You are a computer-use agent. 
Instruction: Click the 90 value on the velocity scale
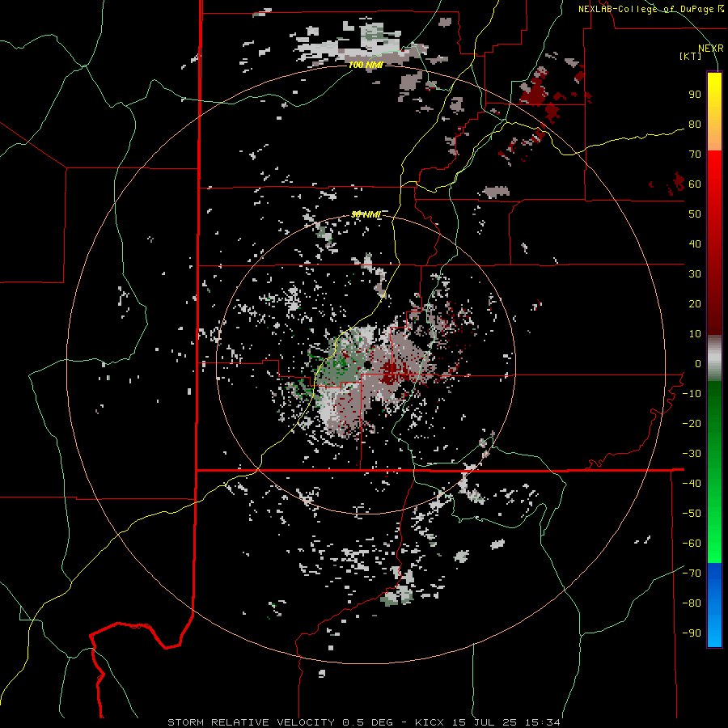pos(695,95)
